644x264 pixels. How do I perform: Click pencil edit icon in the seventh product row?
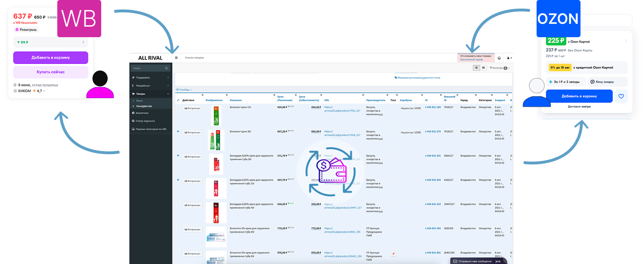(393, 254)
